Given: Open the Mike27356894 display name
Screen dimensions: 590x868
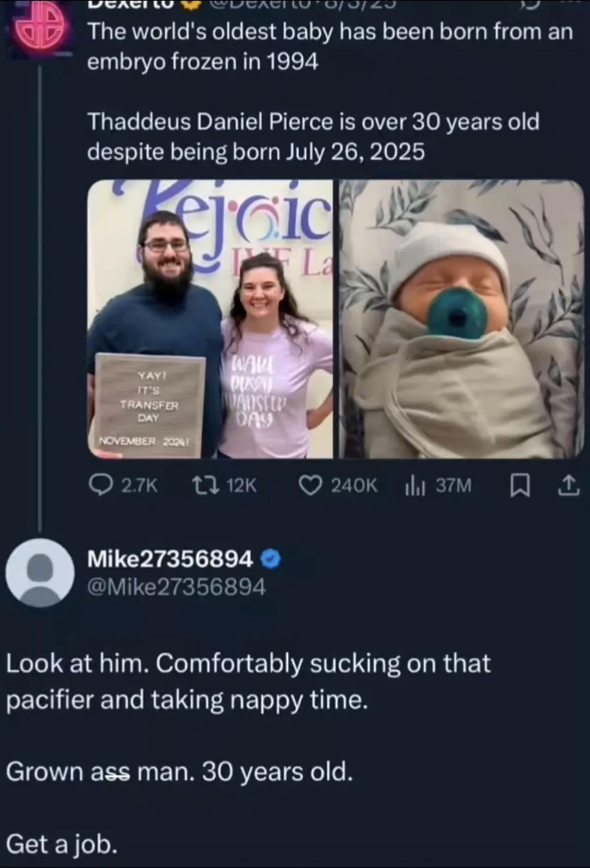Looking at the screenshot, I should click(170, 559).
